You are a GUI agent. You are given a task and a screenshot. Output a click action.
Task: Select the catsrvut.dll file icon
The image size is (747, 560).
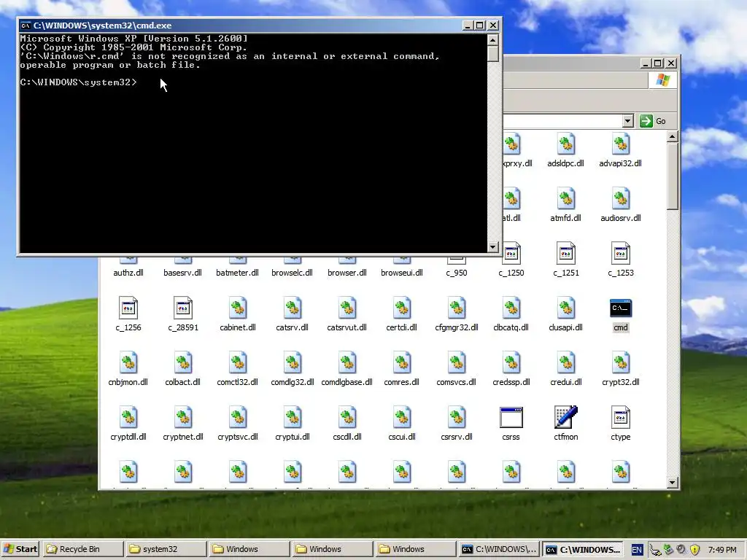click(x=347, y=308)
